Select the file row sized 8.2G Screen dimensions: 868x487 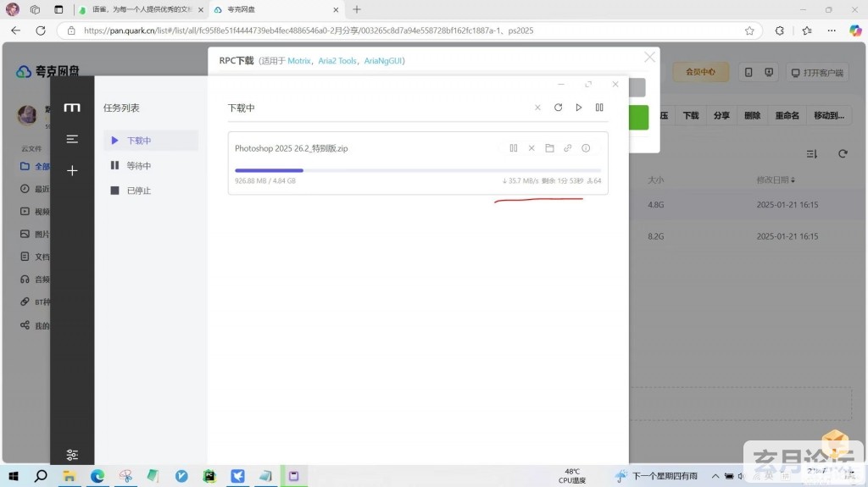coord(748,236)
